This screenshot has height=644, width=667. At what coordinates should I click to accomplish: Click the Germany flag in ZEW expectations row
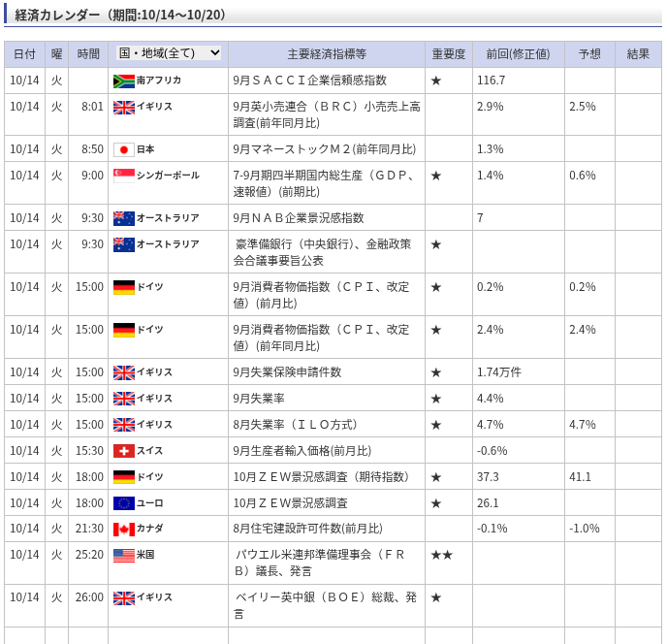[124, 477]
